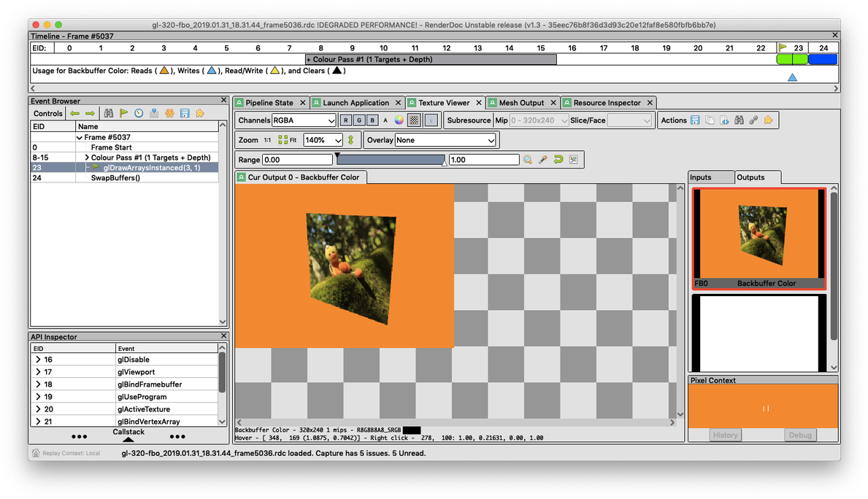The height and width of the screenshot is (499, 868).
Task: Click the colour wheel HDR multiply icon
Action: pos(399,120)
